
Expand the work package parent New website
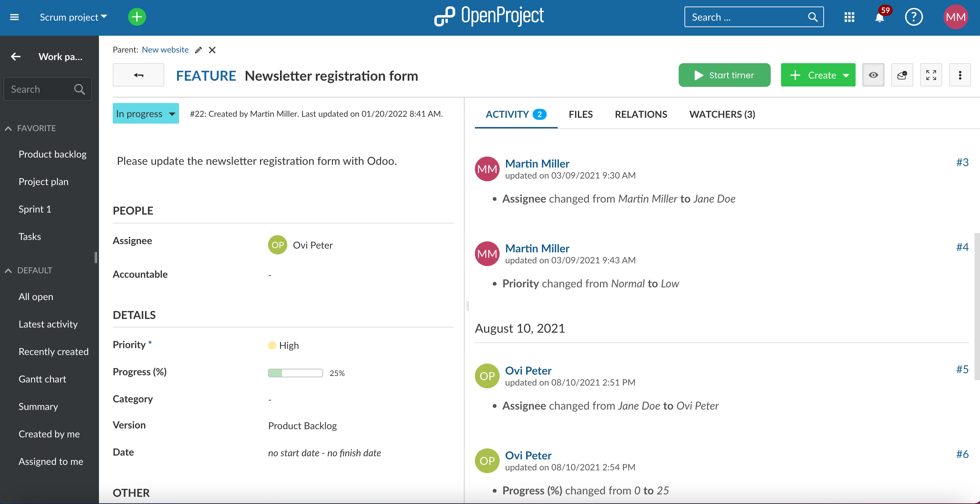166,49
